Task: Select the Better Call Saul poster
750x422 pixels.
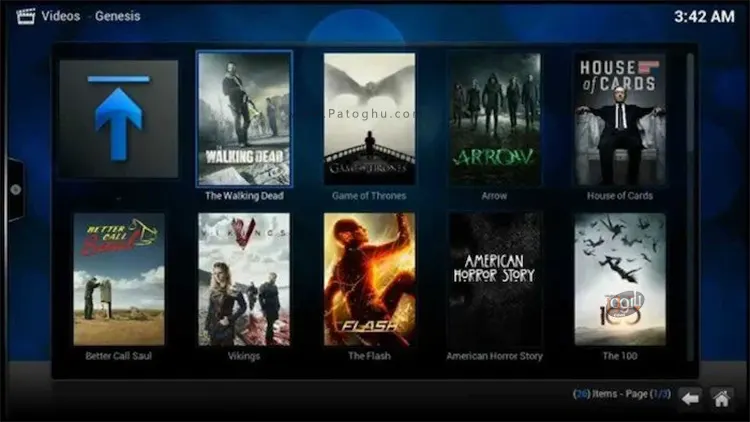Action: pos(119,279)
